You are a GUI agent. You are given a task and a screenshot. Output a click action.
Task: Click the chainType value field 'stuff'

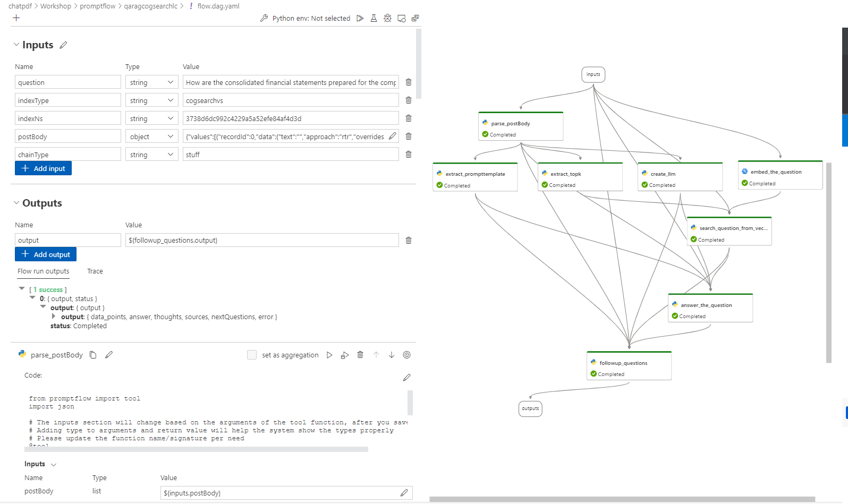tap(291, 155)
